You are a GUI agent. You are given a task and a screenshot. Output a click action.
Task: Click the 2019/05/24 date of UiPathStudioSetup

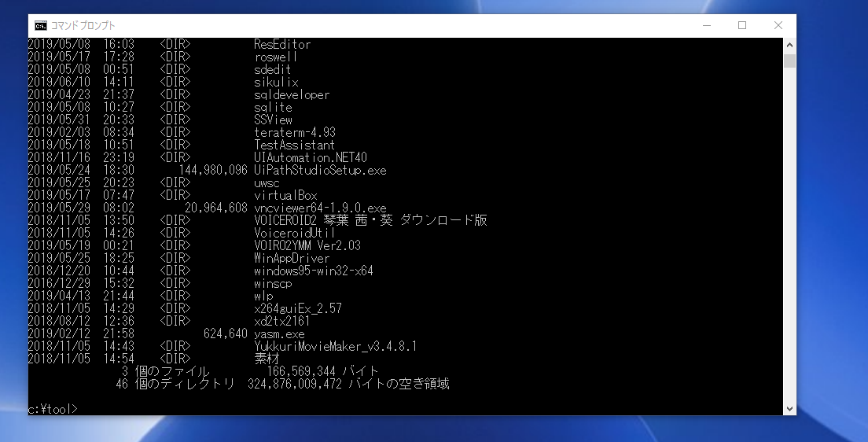59,171
